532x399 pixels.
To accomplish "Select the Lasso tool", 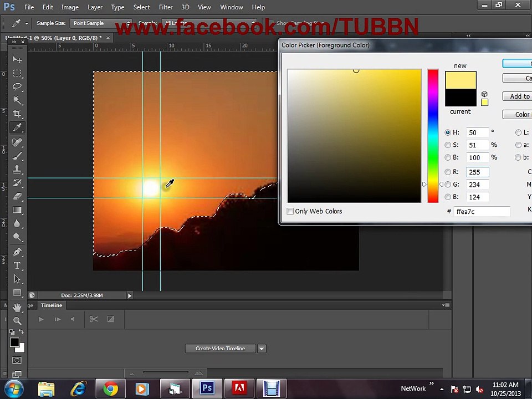I will click(17, 86).
